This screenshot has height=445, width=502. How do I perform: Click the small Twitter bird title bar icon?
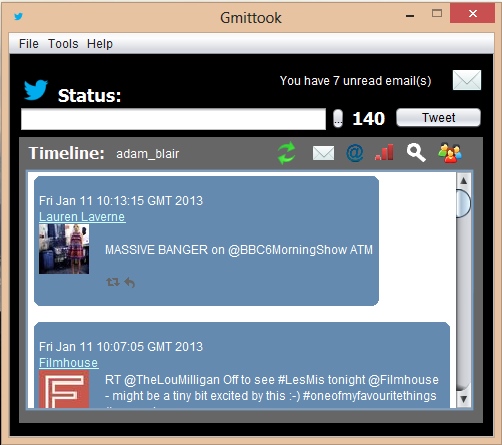click(x=18, y=16)
